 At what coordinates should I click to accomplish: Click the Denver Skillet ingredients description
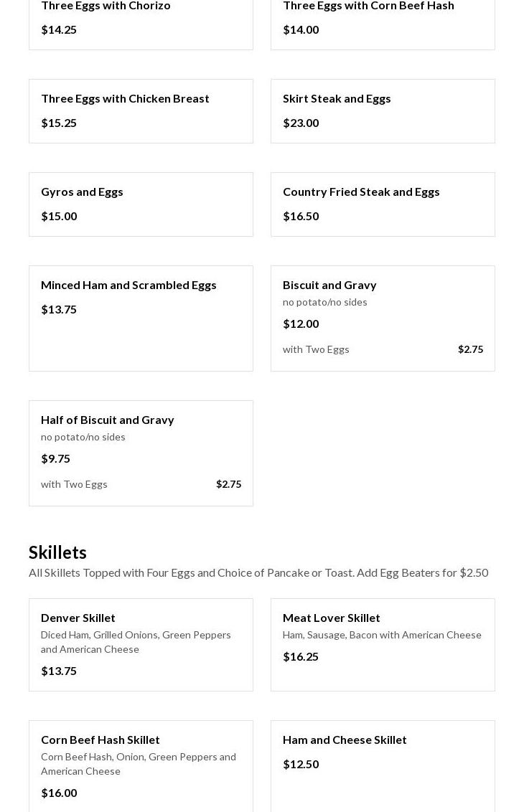(x=136, y=642)
